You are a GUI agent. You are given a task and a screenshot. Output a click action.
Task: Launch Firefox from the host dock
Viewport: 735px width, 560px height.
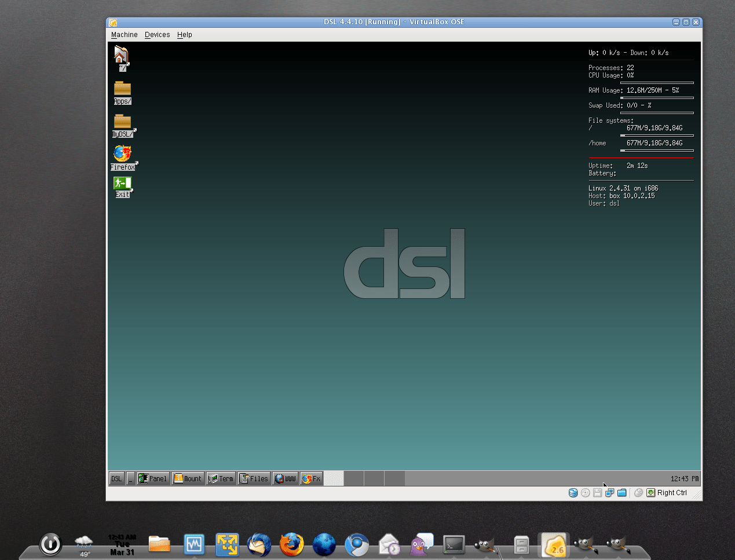tap(291, 544)
